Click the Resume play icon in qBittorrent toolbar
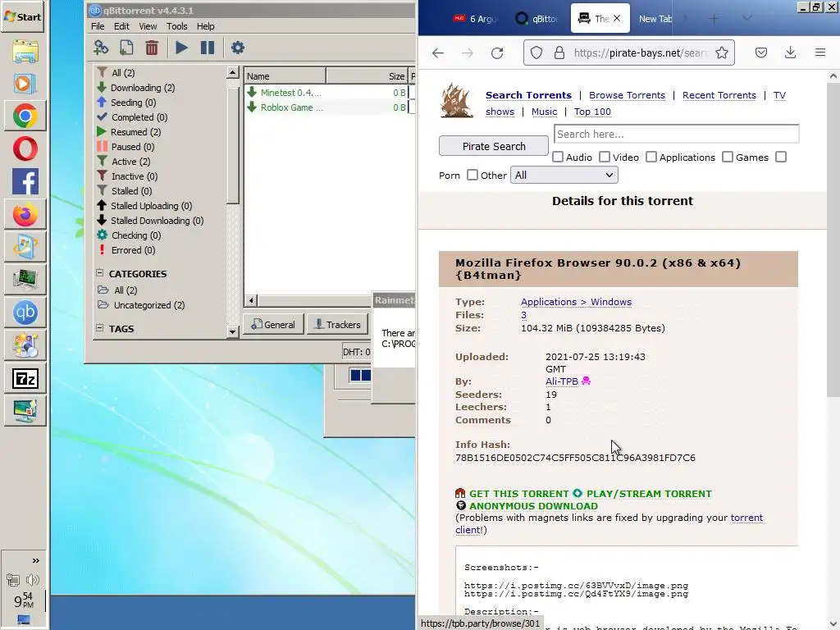This screenshot has height=630, width=840. [x=181, y=48]
